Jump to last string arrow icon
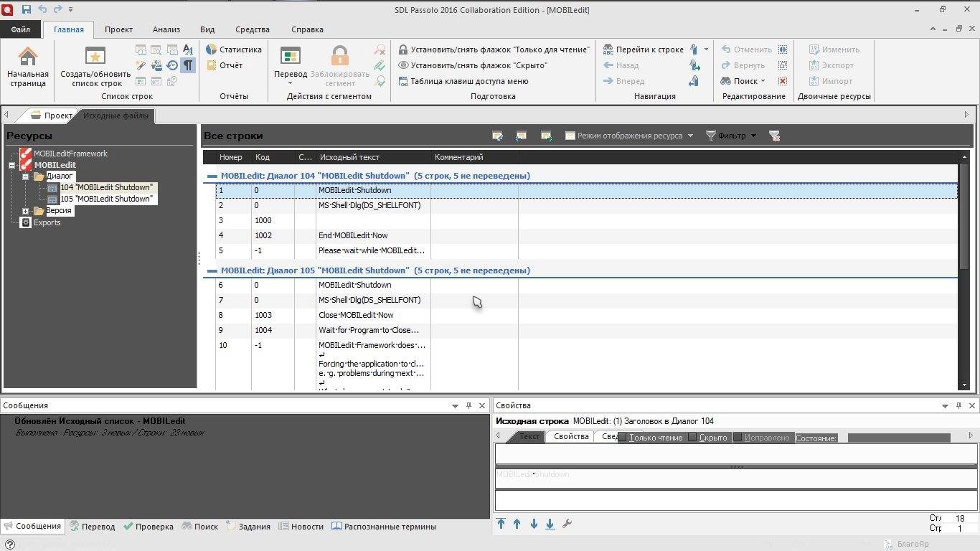980x551 pixels. coord(550,524)
